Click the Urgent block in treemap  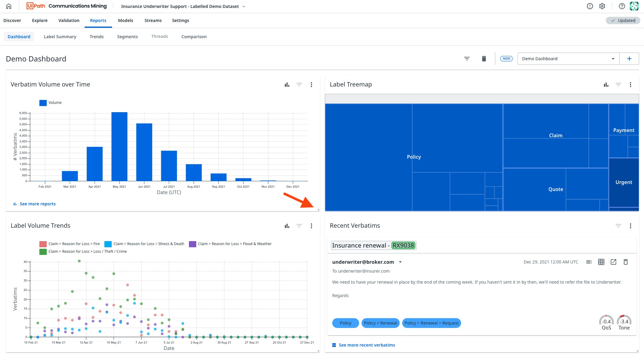pyautogui.click(x=624, y=182)
